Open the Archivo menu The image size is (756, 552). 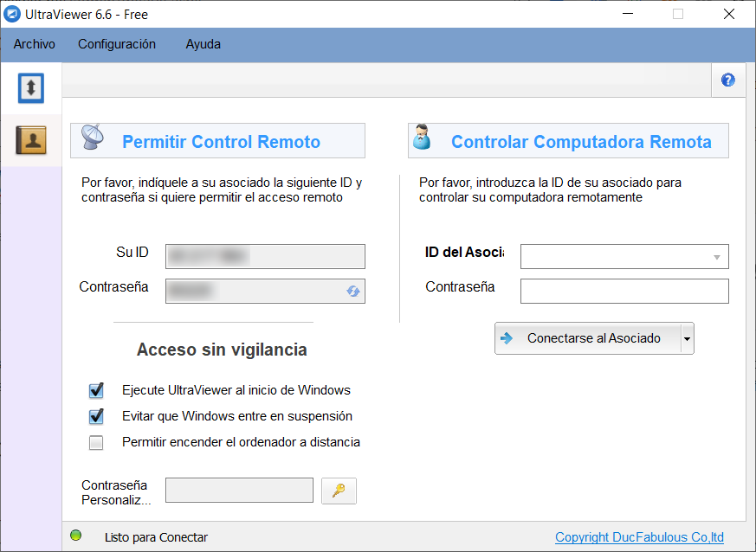[35, 44]
